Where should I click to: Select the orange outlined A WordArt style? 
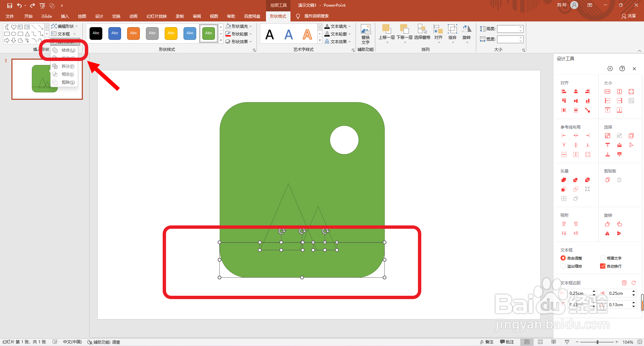307,34
